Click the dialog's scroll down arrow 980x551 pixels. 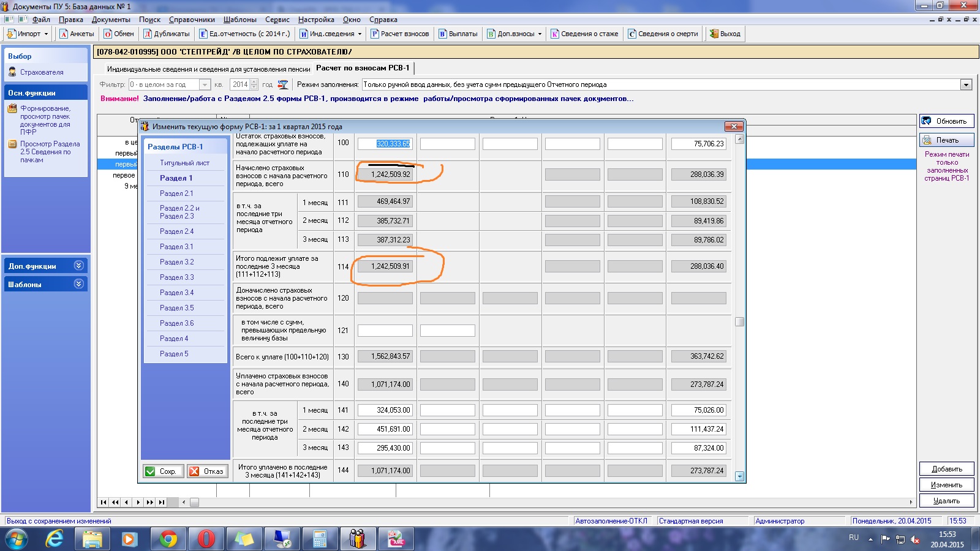pyautogui.click(x=739, y=476)
